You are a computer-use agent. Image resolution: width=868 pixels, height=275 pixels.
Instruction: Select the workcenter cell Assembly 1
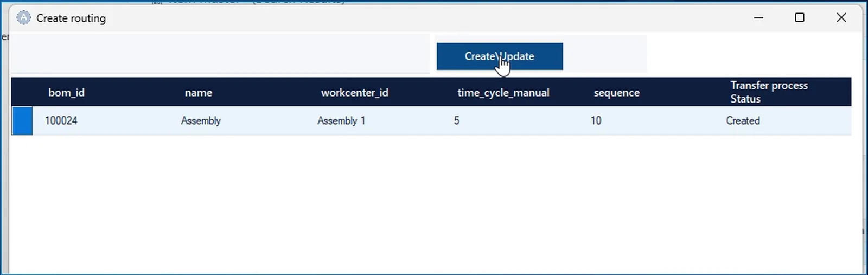pyautogui.click(x=341, y=120)
